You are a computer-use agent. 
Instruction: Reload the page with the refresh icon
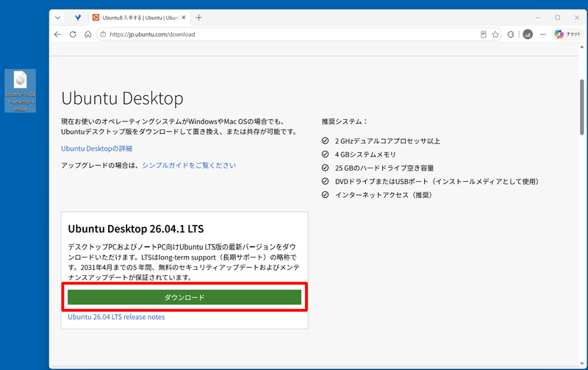pos(73,34)
